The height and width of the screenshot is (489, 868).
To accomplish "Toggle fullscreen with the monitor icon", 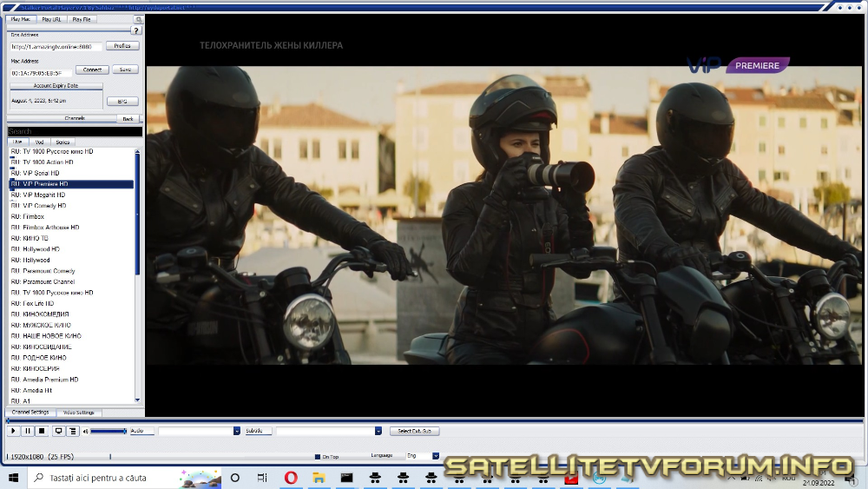I will click(58, 431).
